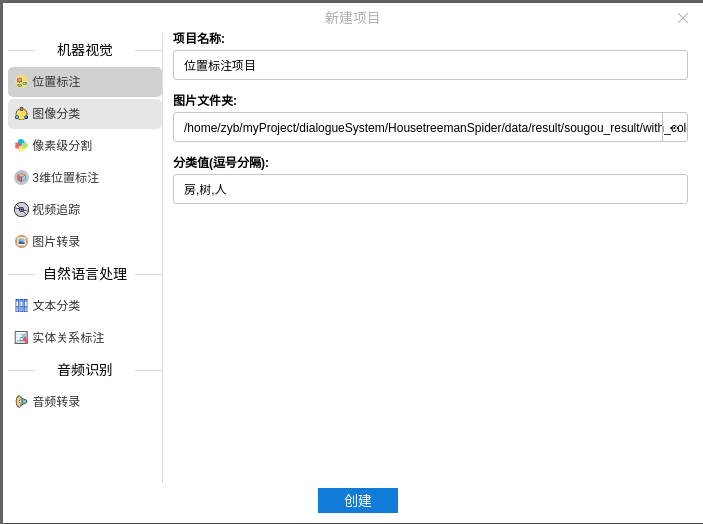703x524 pixels.
Task: Click the 图片转录 icon
Action: pos(21,242)
